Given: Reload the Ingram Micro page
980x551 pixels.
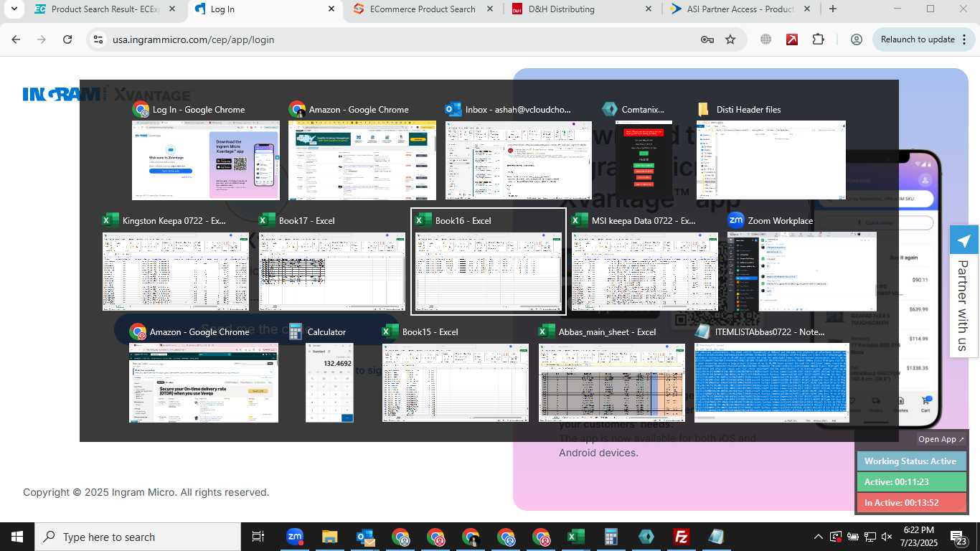Looking at the screenshot, I should pos(67,39).
